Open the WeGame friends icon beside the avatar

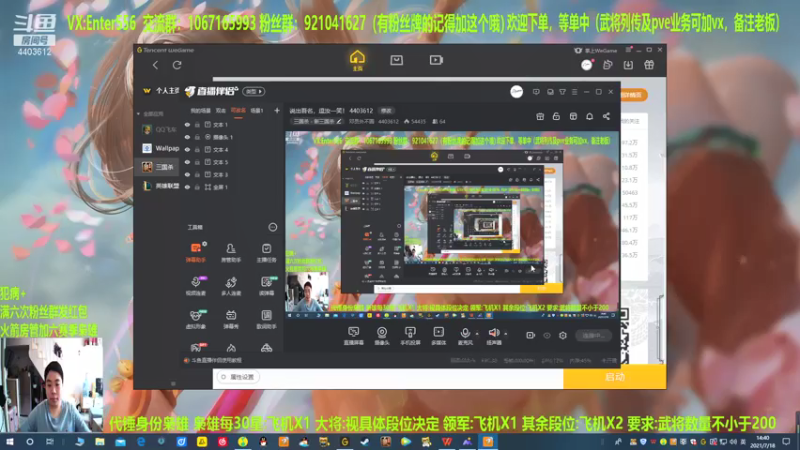click(x=607, y=65)
